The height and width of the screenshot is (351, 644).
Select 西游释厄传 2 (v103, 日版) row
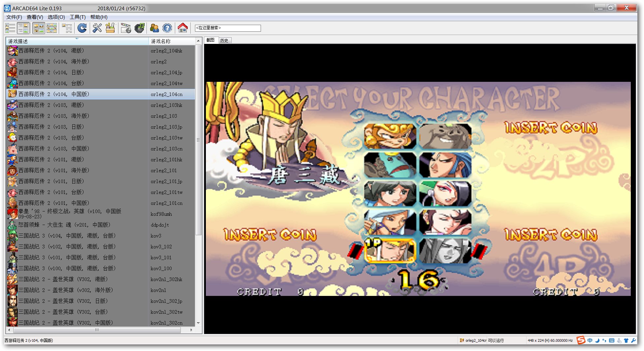[101, 127]
